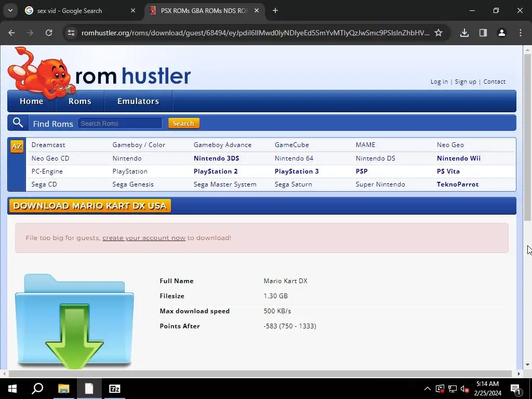
Task: Click the muted volume tray icon
Action: click(x=465, y=389)
